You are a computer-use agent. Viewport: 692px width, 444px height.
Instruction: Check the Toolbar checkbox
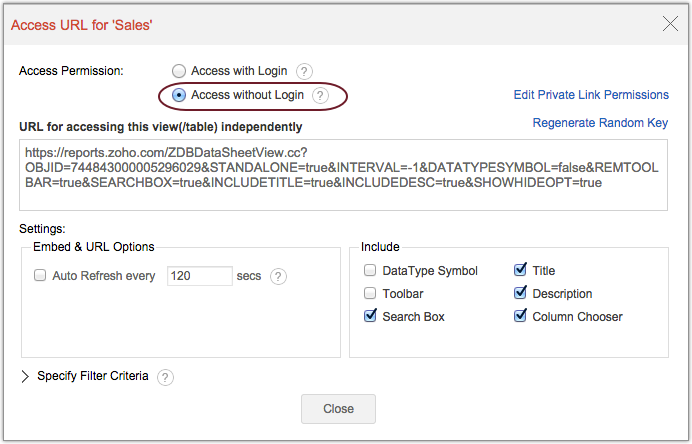tap(370, 293)
